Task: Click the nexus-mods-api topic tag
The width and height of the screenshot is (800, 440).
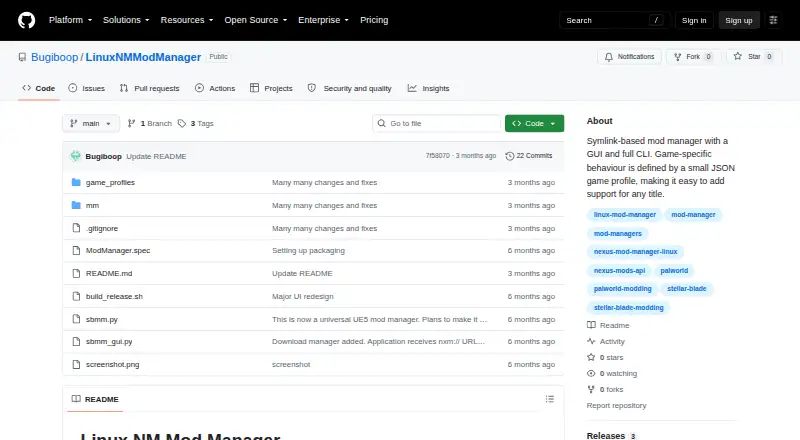Action: coord(619,271)
